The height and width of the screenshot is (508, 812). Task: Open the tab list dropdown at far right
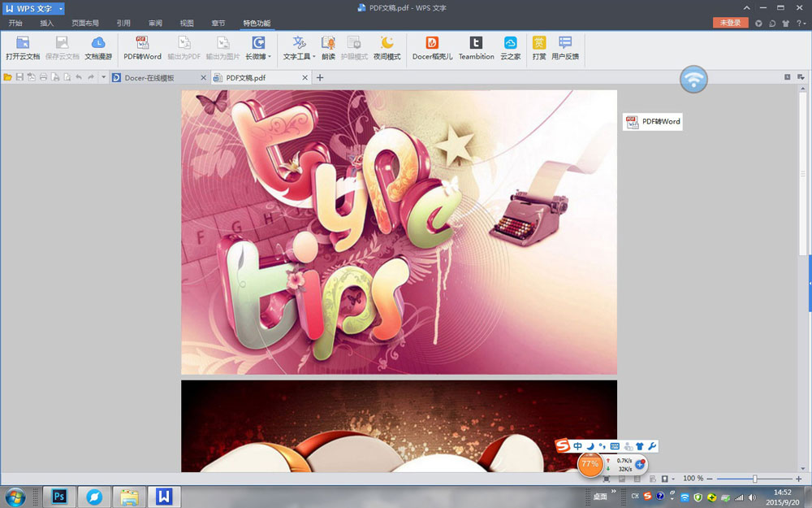[801, 77]
